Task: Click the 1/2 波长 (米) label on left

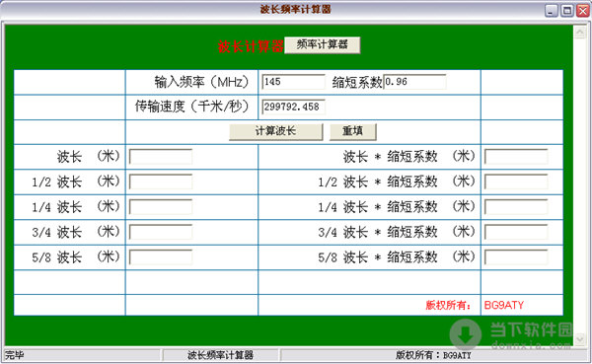Action: (x=76, y=182)
